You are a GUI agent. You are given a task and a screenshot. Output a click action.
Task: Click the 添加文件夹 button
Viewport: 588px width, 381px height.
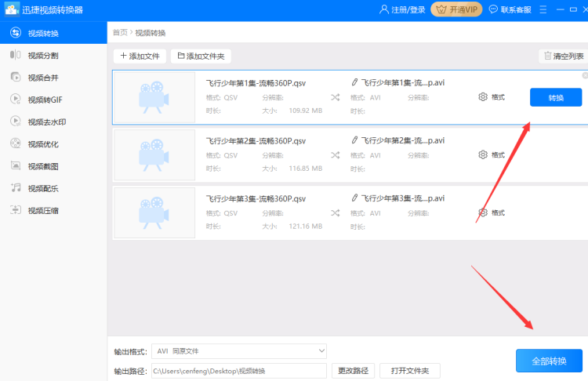[201, 56]
